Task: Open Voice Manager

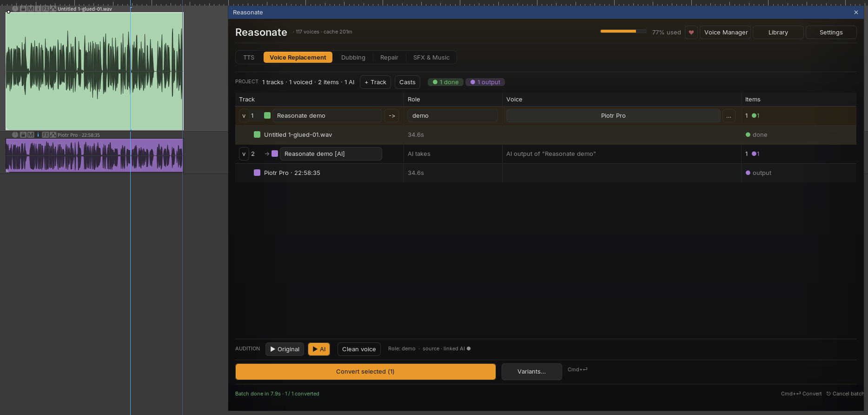Action: [726, 33]
